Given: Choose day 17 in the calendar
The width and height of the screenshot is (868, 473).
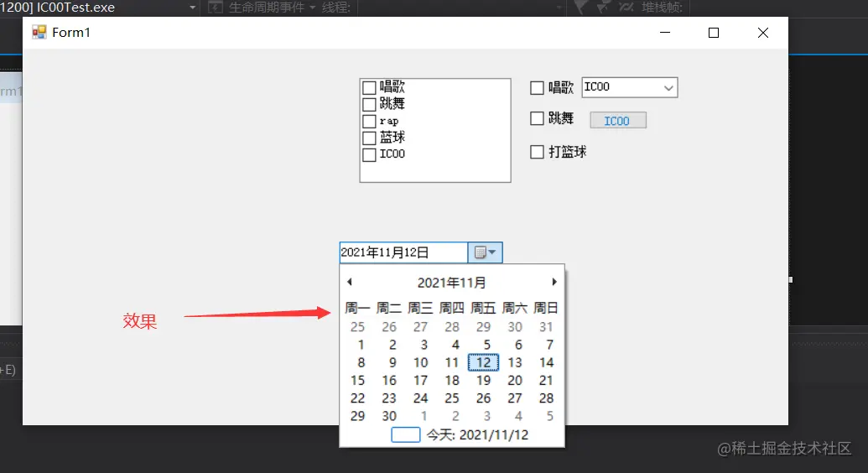Looking at the screenshot, I should [x=421, y=381].
